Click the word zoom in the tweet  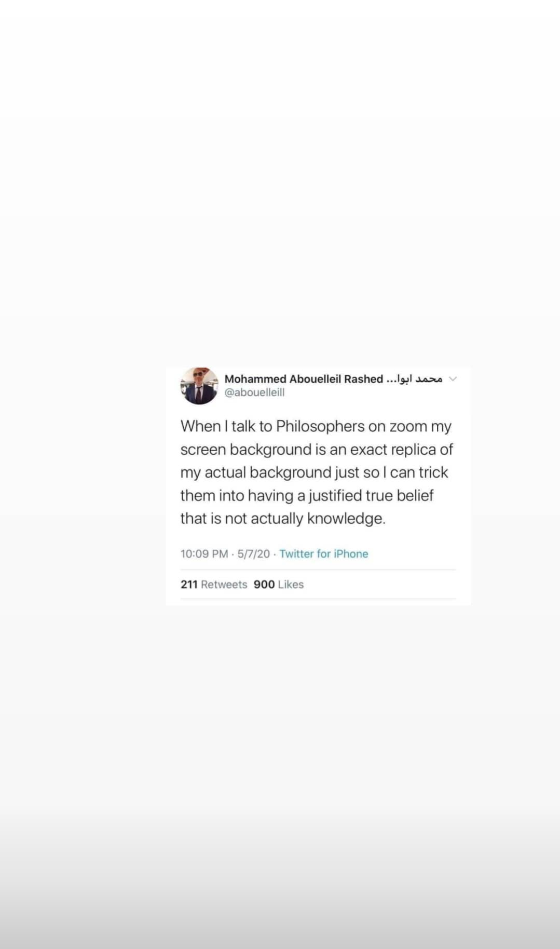click(x=408, y=426)
